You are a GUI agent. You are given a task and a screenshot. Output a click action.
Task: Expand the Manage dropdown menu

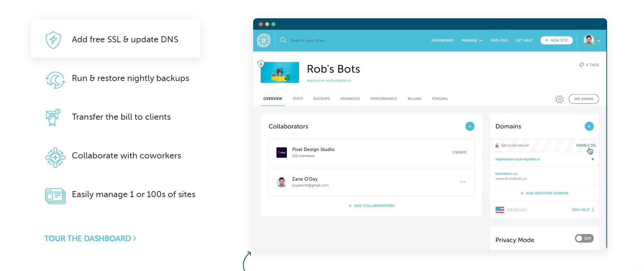point(472,40)
